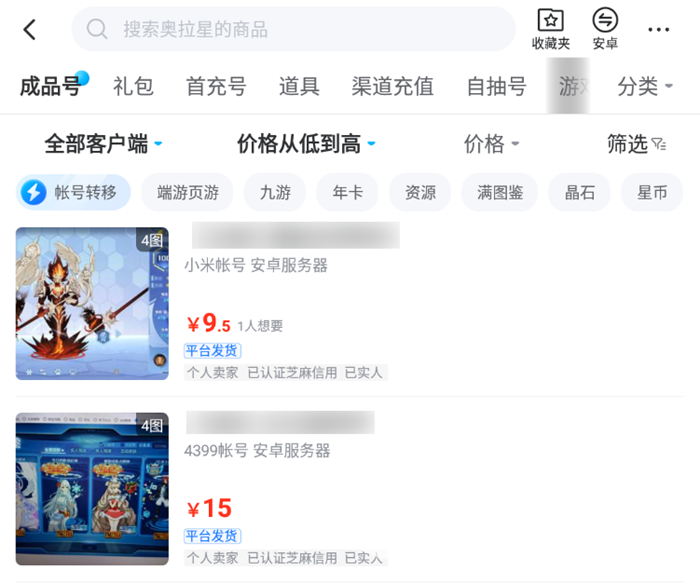Switch platform via 安卓 swap icon
Image resolution: width=700 pixels, height=584 pixels.
[605, 20]
